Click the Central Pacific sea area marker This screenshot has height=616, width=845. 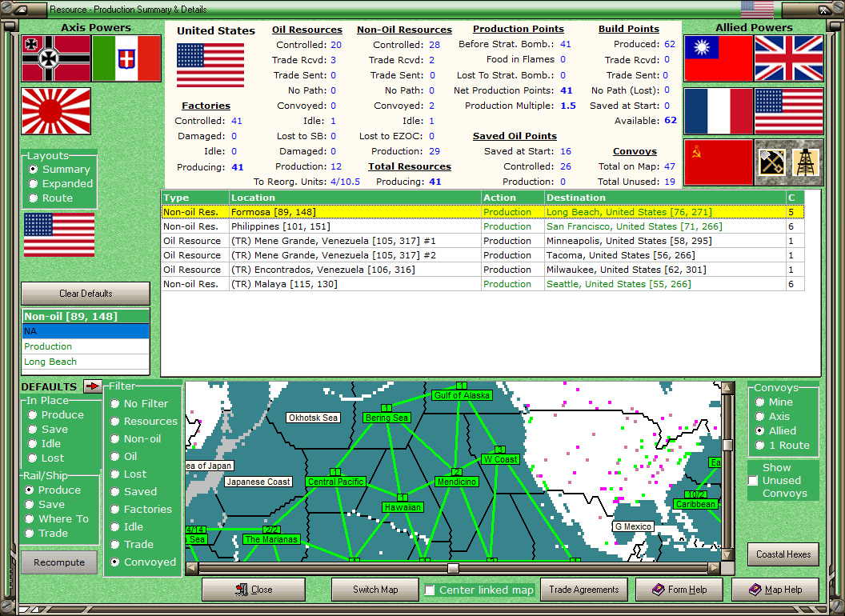[336, 482]
